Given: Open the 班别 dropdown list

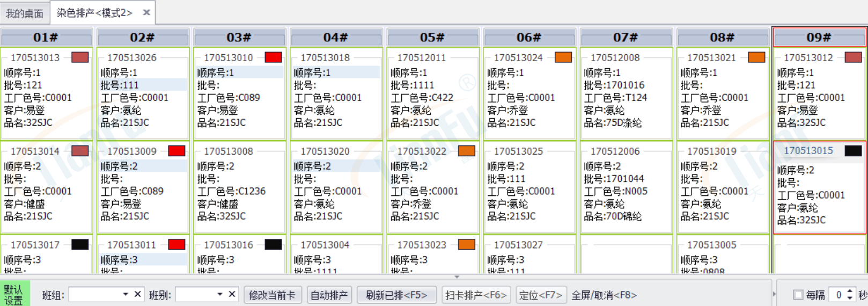Looking at the screenshot, I should point(219,294).
